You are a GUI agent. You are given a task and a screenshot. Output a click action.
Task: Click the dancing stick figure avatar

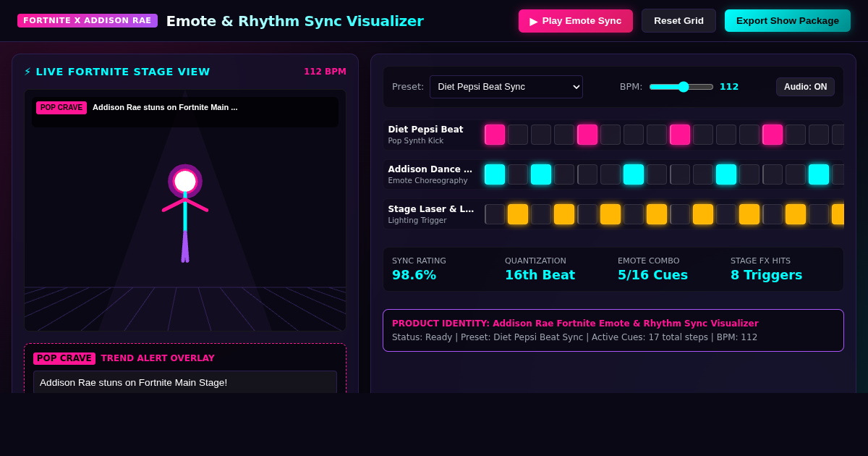tap(185, 213)
